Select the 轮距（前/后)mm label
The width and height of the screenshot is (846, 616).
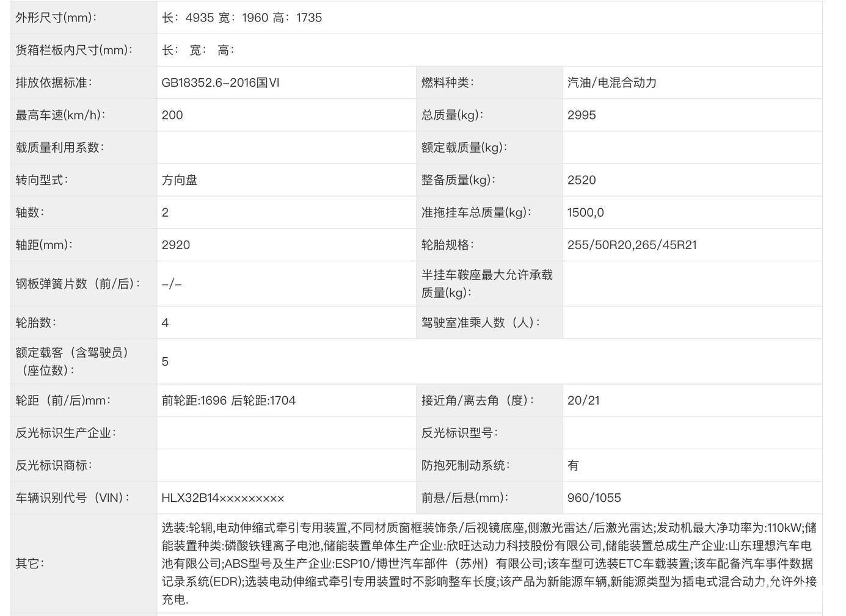pyautogui.click(x=63, y=400)
